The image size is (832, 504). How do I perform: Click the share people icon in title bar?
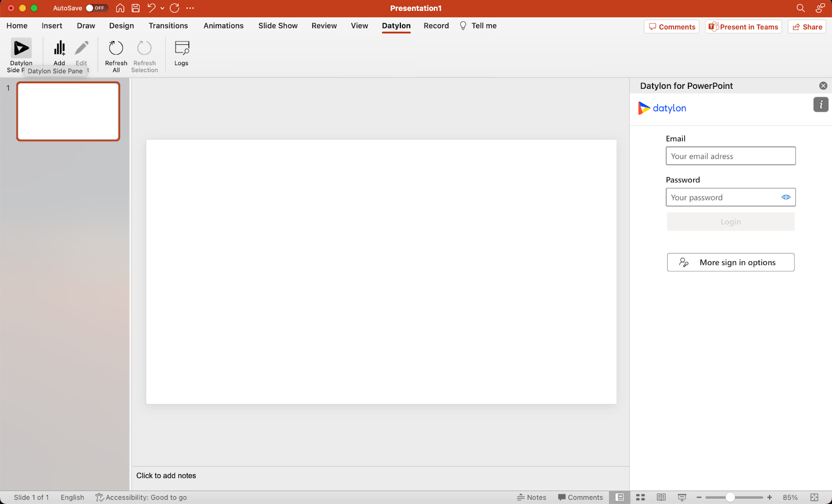820,8
